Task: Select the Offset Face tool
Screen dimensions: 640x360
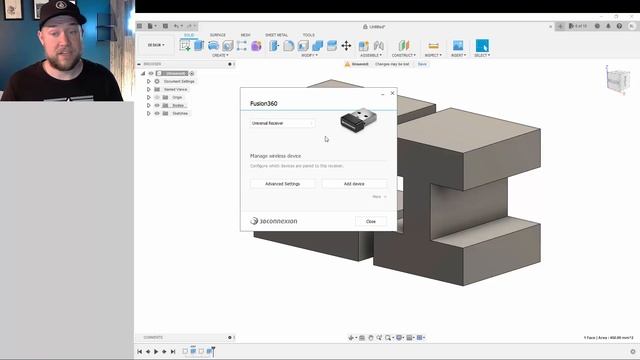Action: point(332,46)
